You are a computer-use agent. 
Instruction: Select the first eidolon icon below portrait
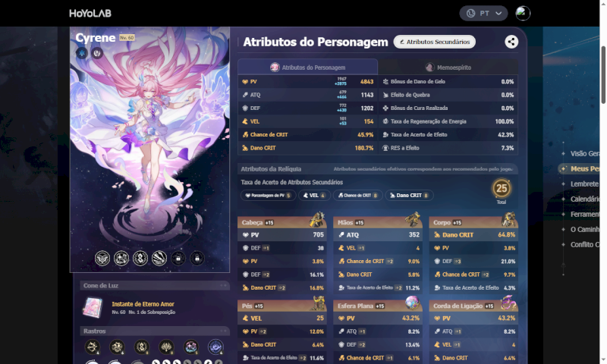[102, 258]
